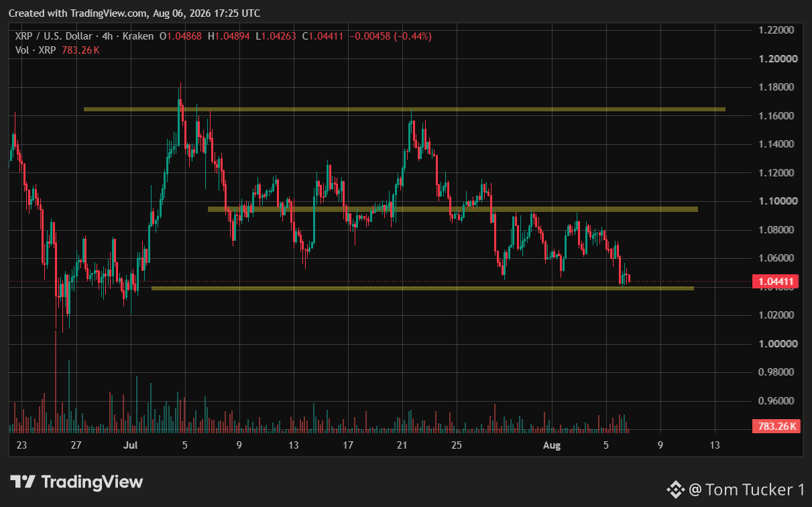Click the 21 date axis label
This screenshot has width=812, height=507.
click(402, 445)
